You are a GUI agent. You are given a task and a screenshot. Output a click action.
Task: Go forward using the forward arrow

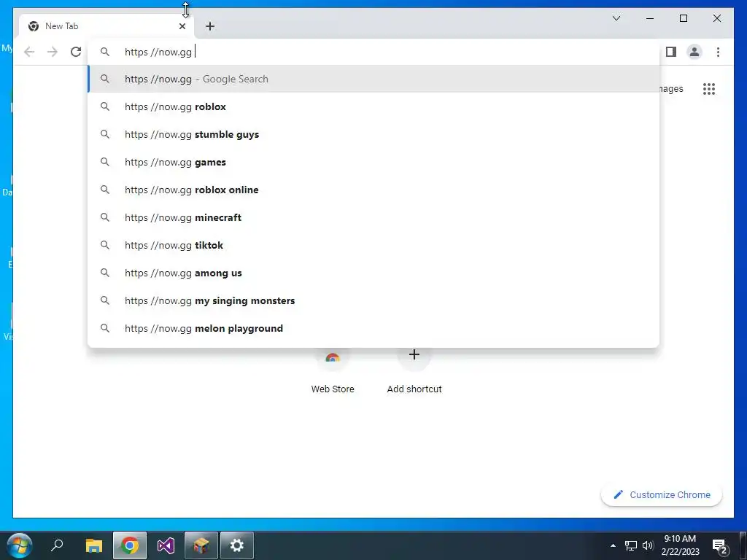[53, 52]
